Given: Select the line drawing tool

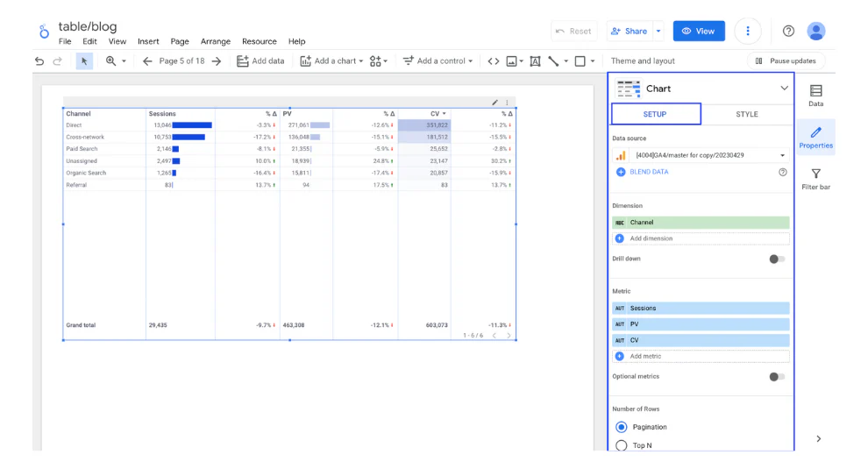Looking at the screenshot, I should [553, 60].
